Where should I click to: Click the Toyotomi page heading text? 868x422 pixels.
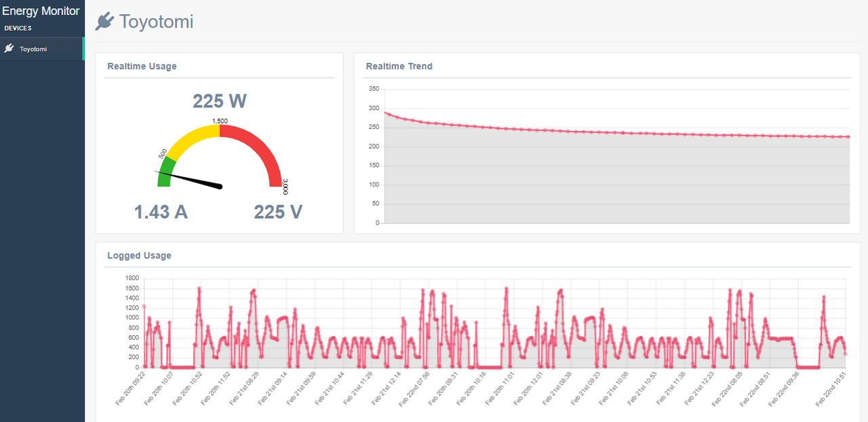coord(157,22)
